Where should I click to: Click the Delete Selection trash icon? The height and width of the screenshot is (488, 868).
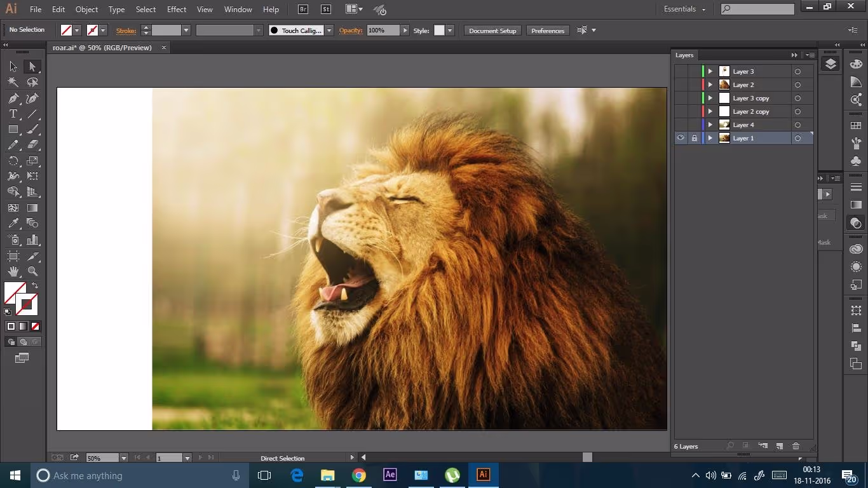796,446
